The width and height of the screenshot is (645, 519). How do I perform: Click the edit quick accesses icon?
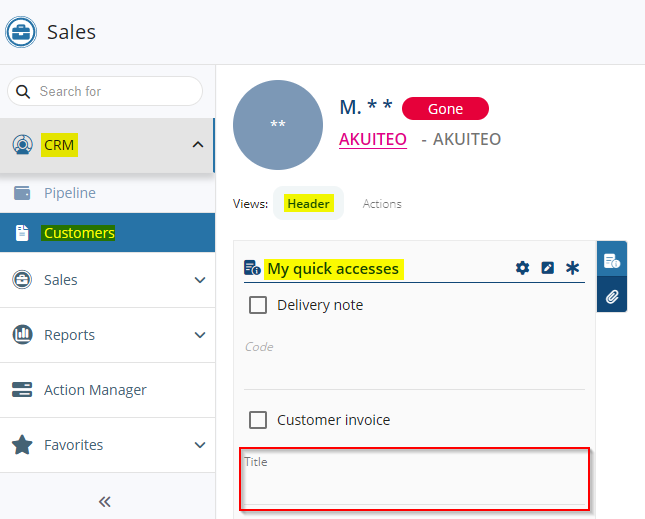point(547,268)
